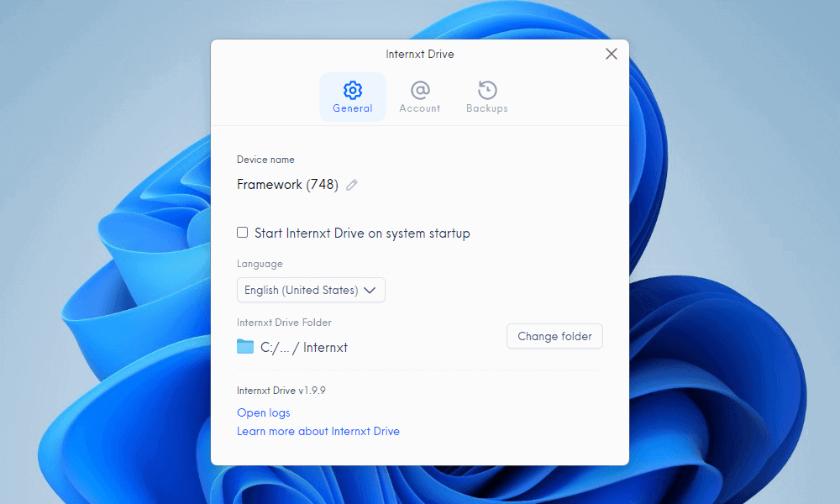Click Learn more about Internxt Drive
840x504 pixels.
pyautogui.click(x=318, y=431)
